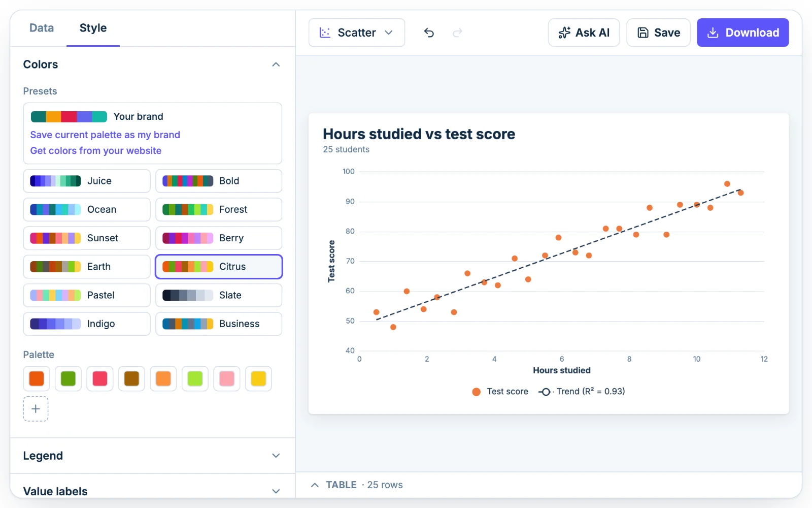Screen dimensions: 812x508
Task: Click the Trend legend marker icon
Action: [545, 392]
